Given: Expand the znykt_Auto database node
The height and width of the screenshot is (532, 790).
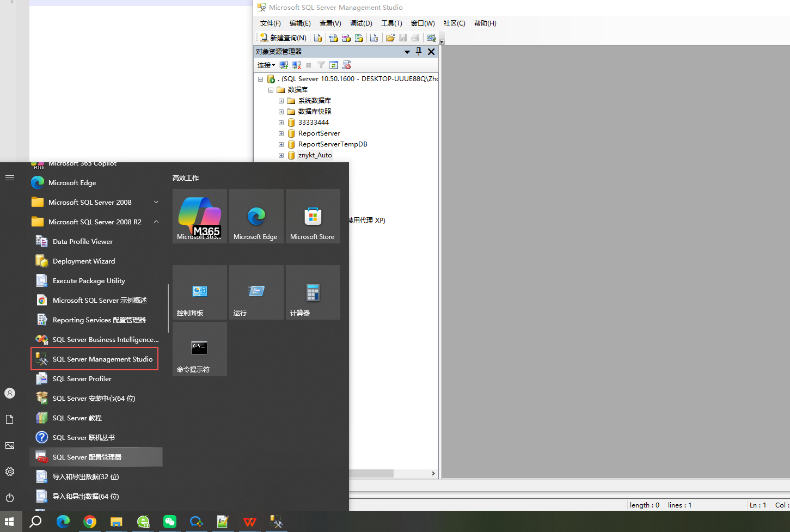Looking at the screenshot, I should click(x=281, y=155).
